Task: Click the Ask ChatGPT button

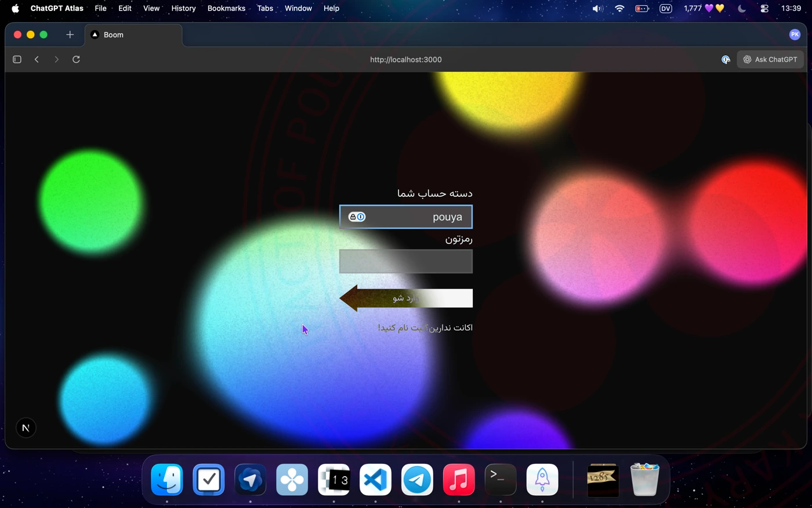Action: [x=770, y=59]
